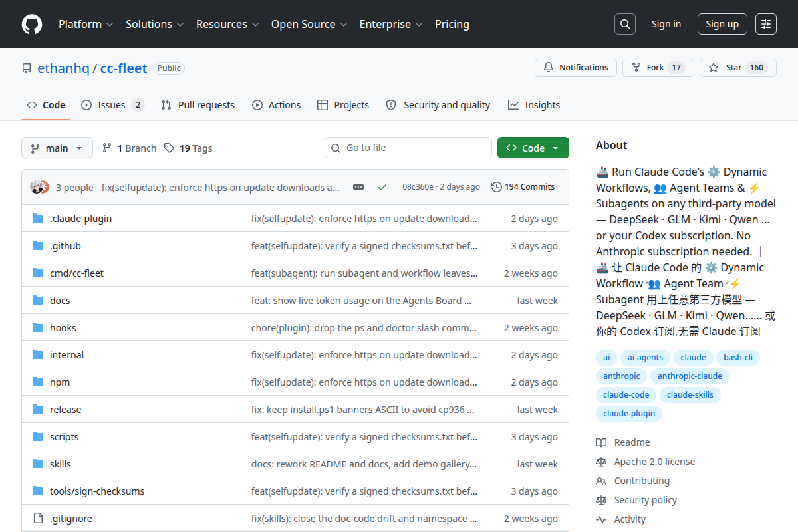Click in the Go to file field
Image resolution: width=798 pixels, height=532 pixels.
(x=408, y=148)
